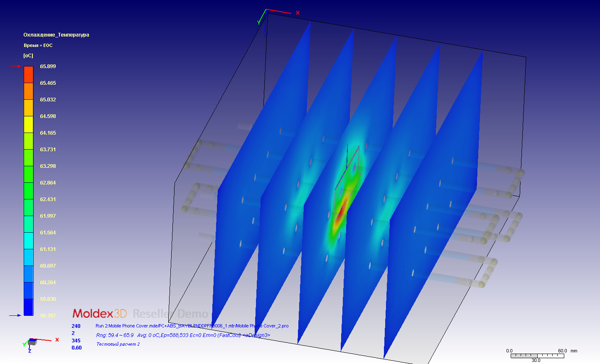The width and height of the screenshot is (600, 364).
Task: Click legend value 65.465
Action: (48, 83)
